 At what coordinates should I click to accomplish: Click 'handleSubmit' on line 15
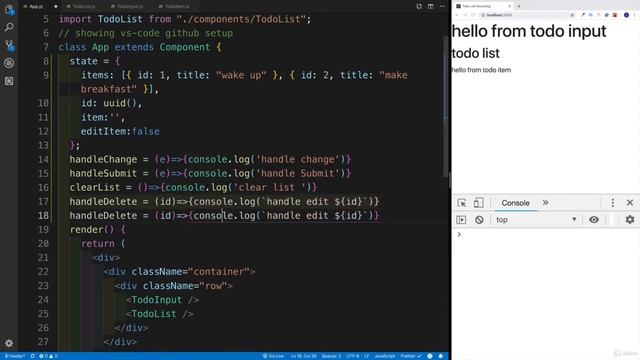(x=103, y=173)
